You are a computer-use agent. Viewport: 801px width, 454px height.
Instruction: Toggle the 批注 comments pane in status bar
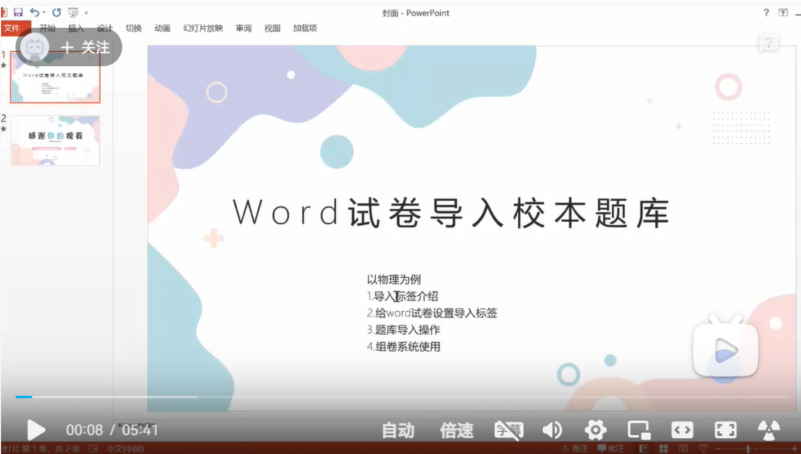[611, 449]
